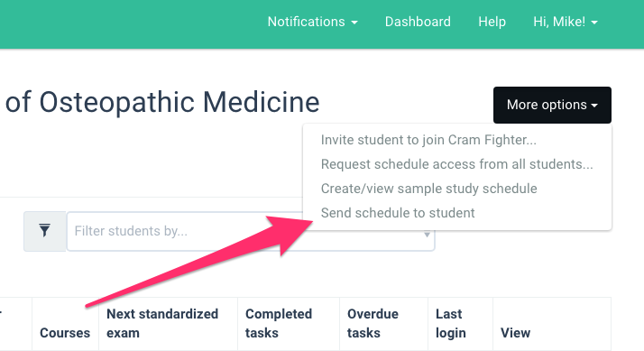Image resolution: width=644 pixels, height=351 pixels.
Task: Click the funnel filter icon
Action: (x=44, y=231)
